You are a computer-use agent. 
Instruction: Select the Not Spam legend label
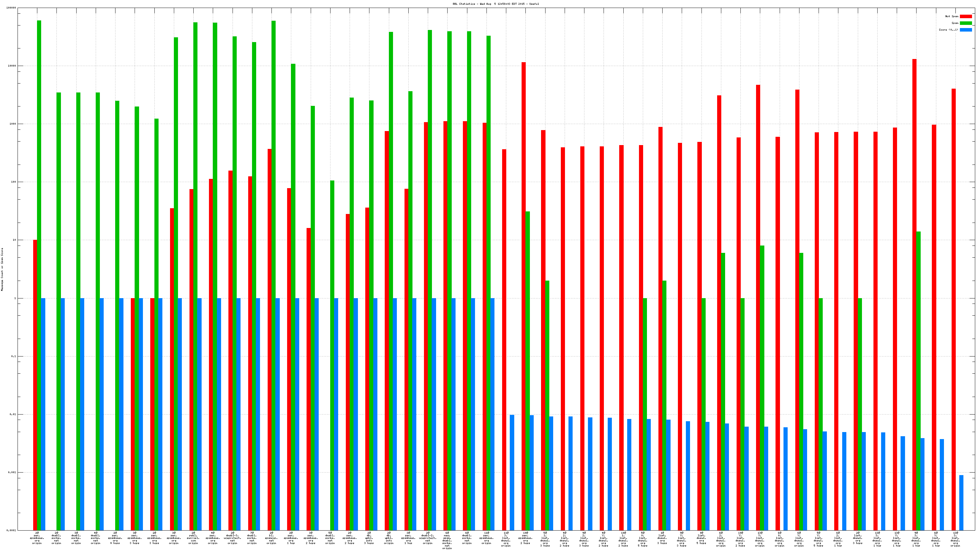(952, 16)
